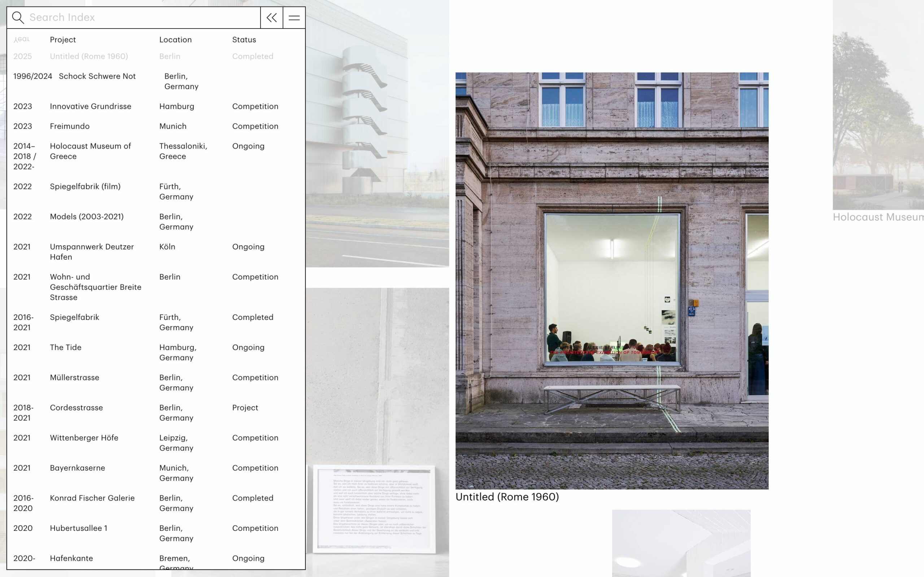The height and width of the screenshot is (577, 924).
Task: Click the Untitled (Rome 1960) image caption
Action: 507,497
